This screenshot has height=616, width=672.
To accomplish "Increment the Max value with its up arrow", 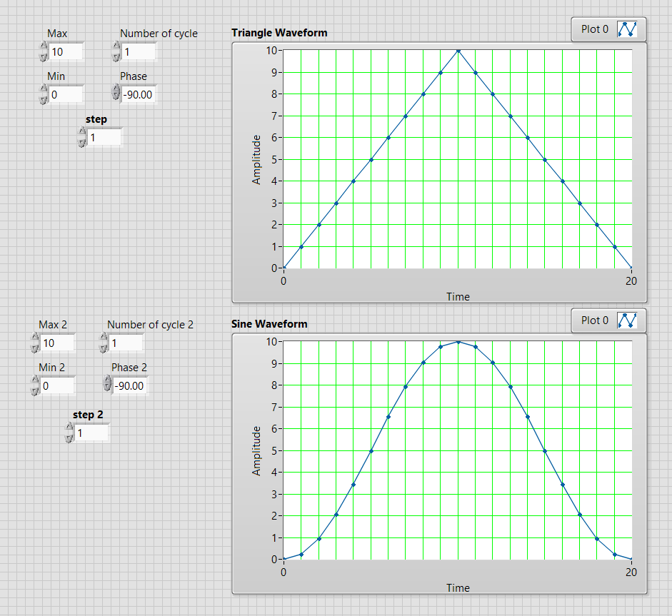I will click(44, 46).
